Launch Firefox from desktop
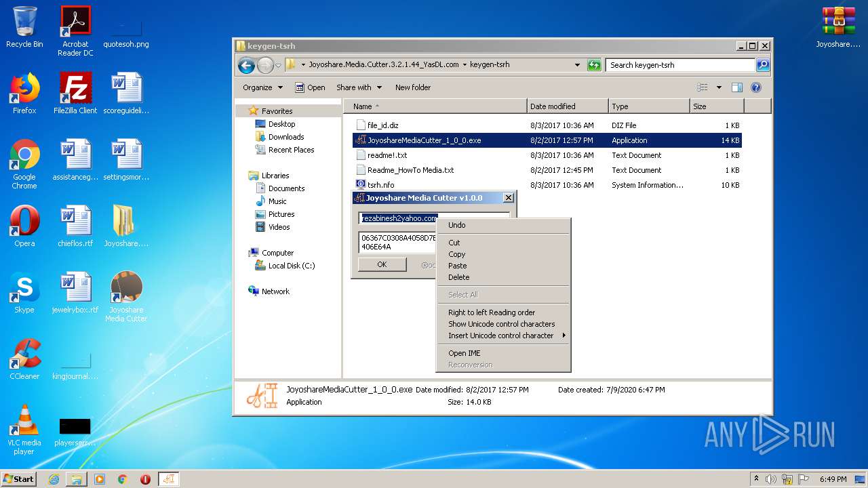The height and width of the screenshot is (488, 868). (x=24, y=94)
